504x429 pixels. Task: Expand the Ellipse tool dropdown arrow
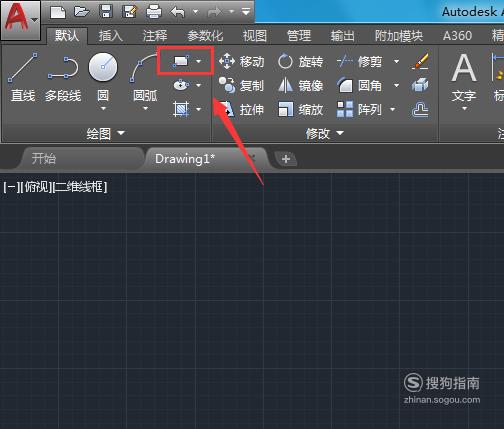click(x=199, y=85)
